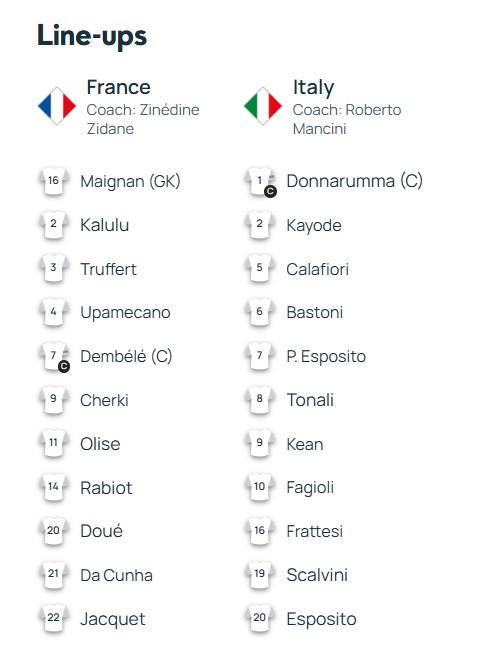Click the Line-ups section heading

[92, 36]
